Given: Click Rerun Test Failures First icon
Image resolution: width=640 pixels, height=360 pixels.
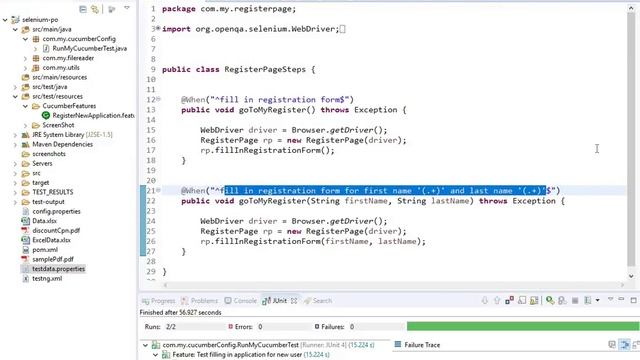Looking at the screenshot, I should click(562, 301).
